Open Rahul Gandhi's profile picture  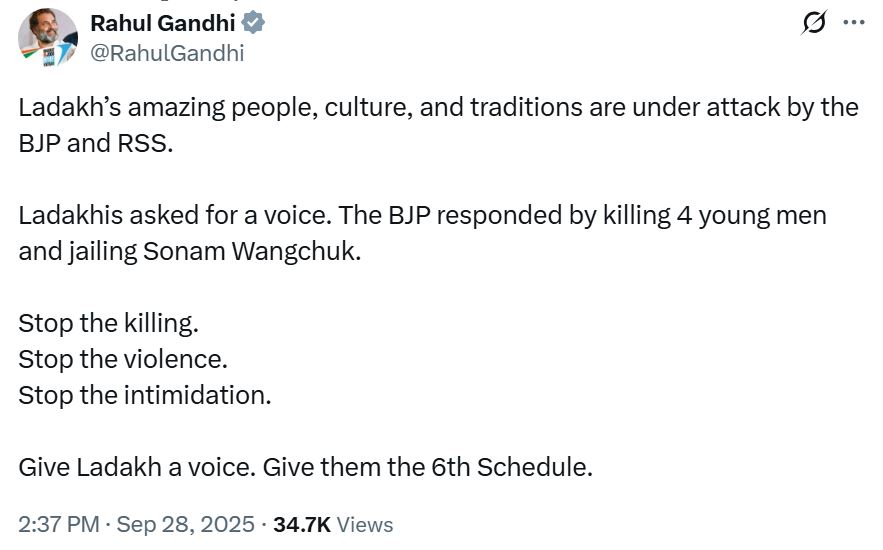47,38
